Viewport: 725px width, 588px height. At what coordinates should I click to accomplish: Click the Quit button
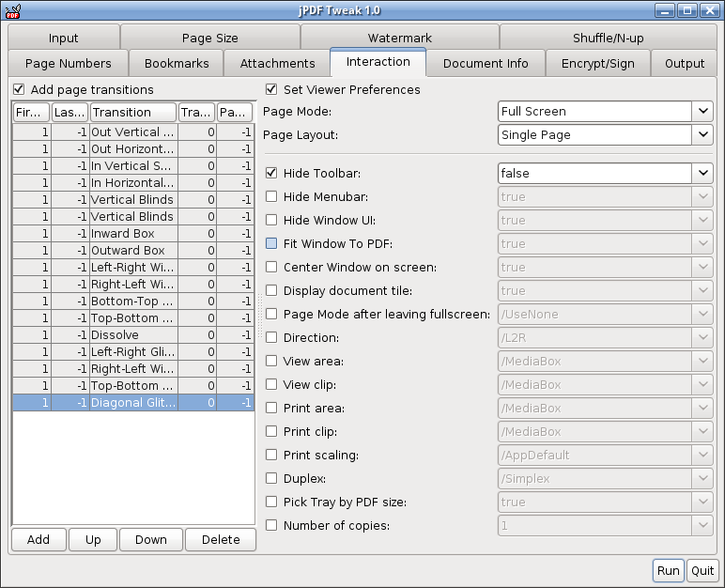click(702, 570)
